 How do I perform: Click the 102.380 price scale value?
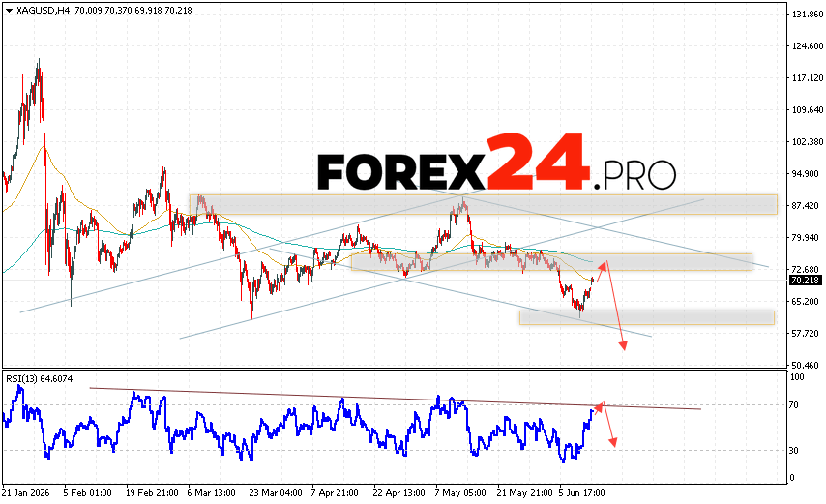click(x=807, y=142)
